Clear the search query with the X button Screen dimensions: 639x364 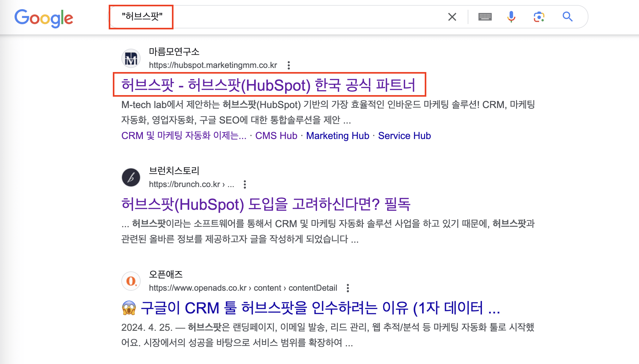452,17
